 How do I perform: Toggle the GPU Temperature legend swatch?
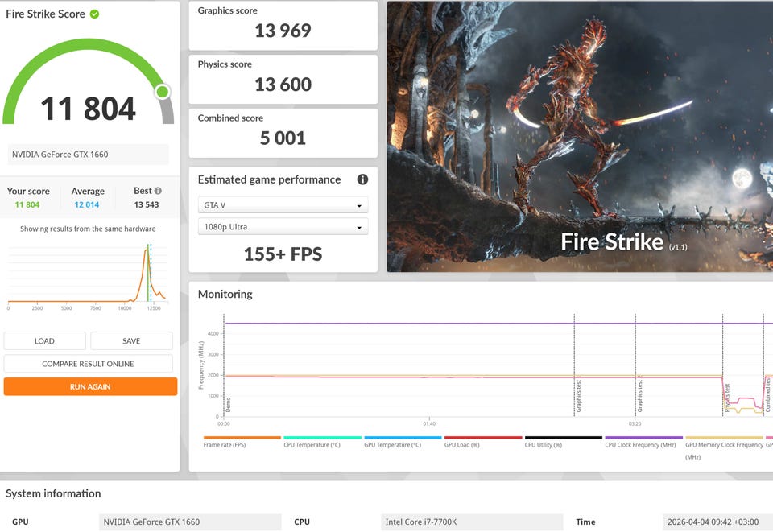403,437
